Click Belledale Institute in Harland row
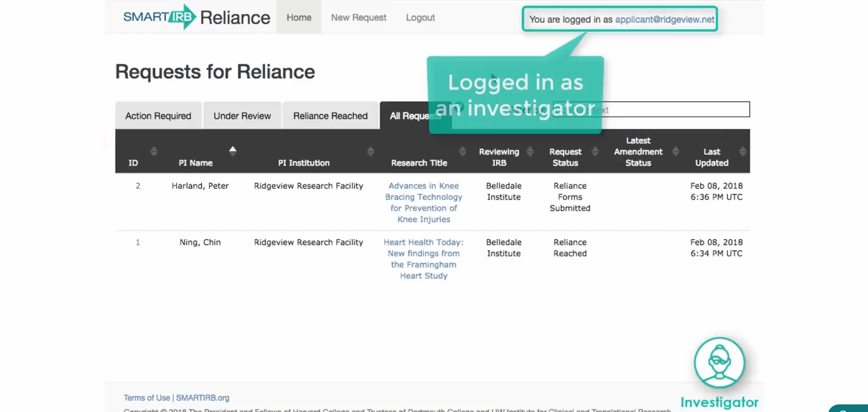The image size is (868, 412). coord(504,191)
